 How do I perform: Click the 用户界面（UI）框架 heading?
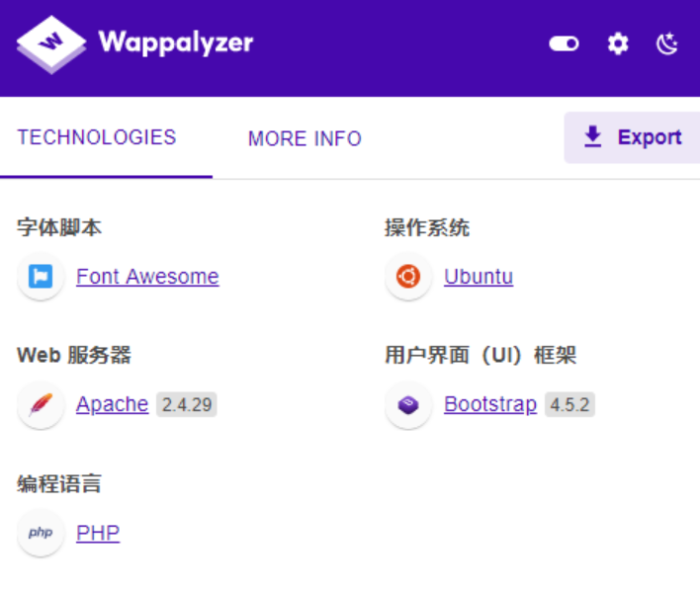(481, 355)
